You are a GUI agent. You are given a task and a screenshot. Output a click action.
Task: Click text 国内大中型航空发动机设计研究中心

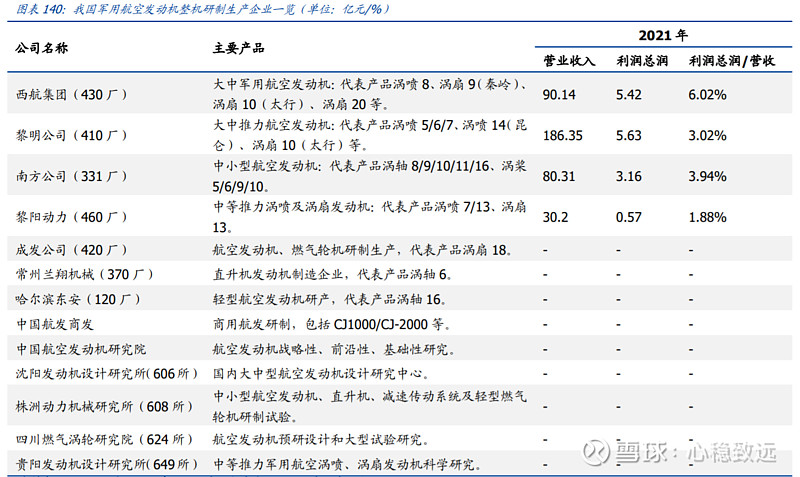tap(321, 373)
